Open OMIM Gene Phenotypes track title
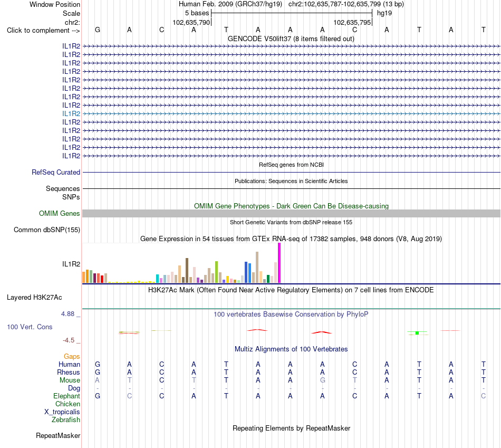This screenshot has height=448, width=501. (291, 206)
